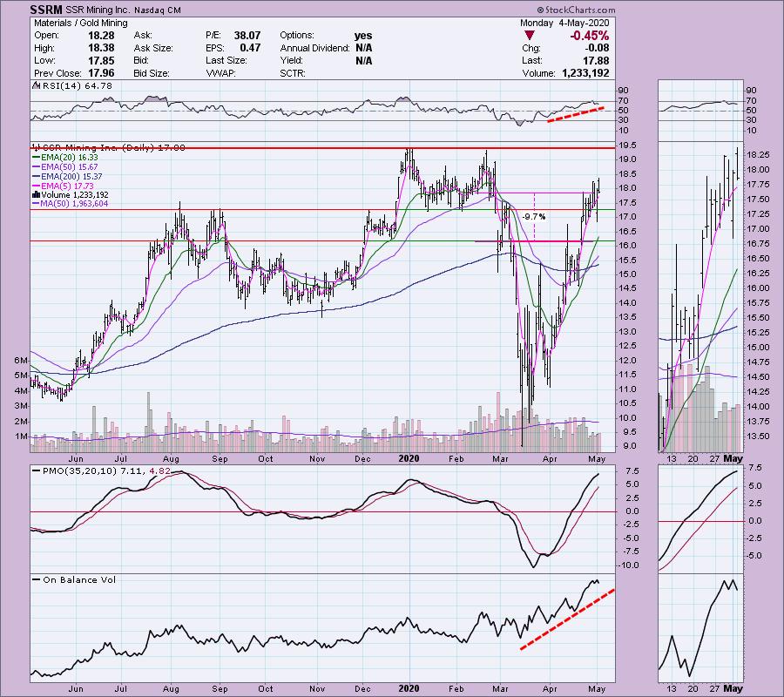Click the EPS value 0.47

click(250, 48)
